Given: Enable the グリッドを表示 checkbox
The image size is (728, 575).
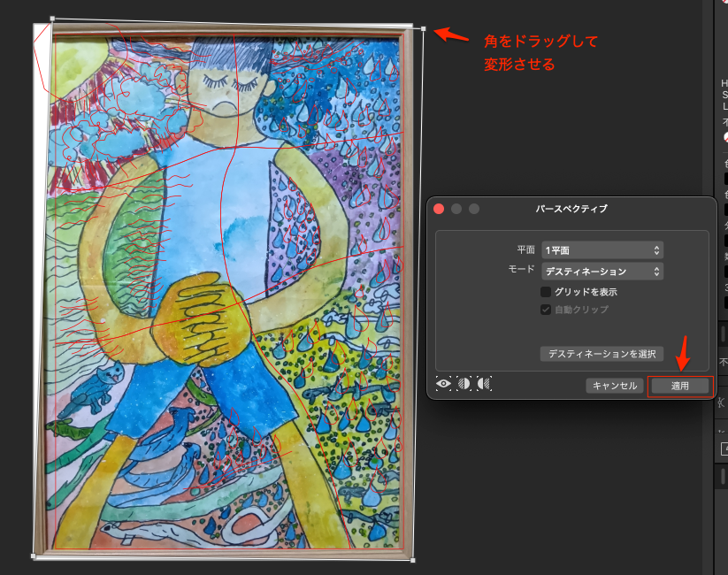Looking at the screenshot, I should 546,292.
